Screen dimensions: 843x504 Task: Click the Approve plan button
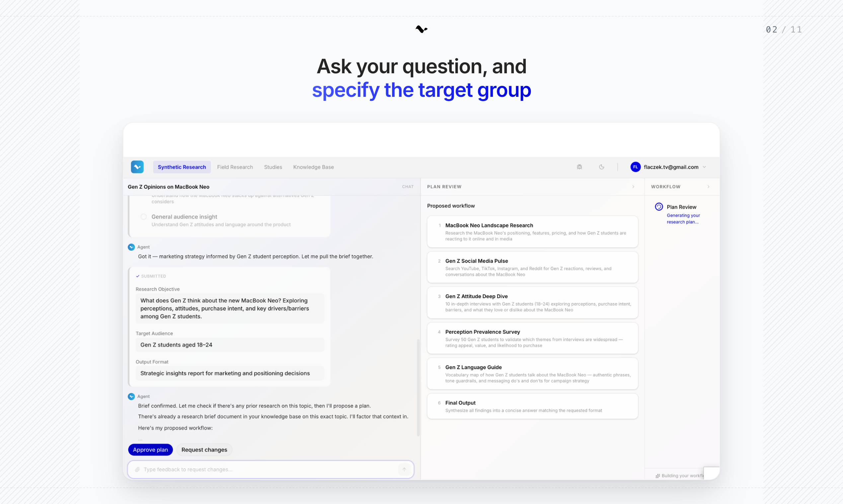coord(150,449)
